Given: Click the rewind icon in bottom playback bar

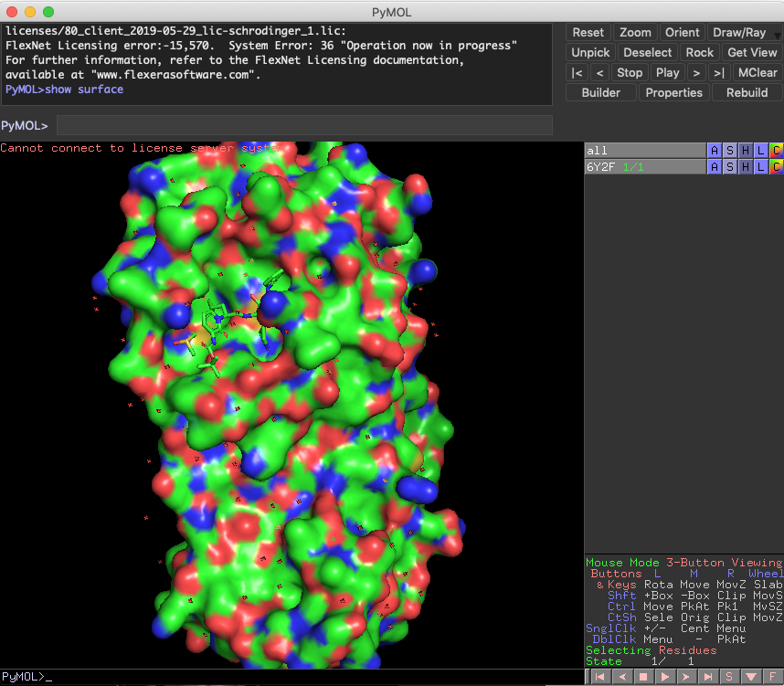Looking at the screenshot, I should [600, 677].
